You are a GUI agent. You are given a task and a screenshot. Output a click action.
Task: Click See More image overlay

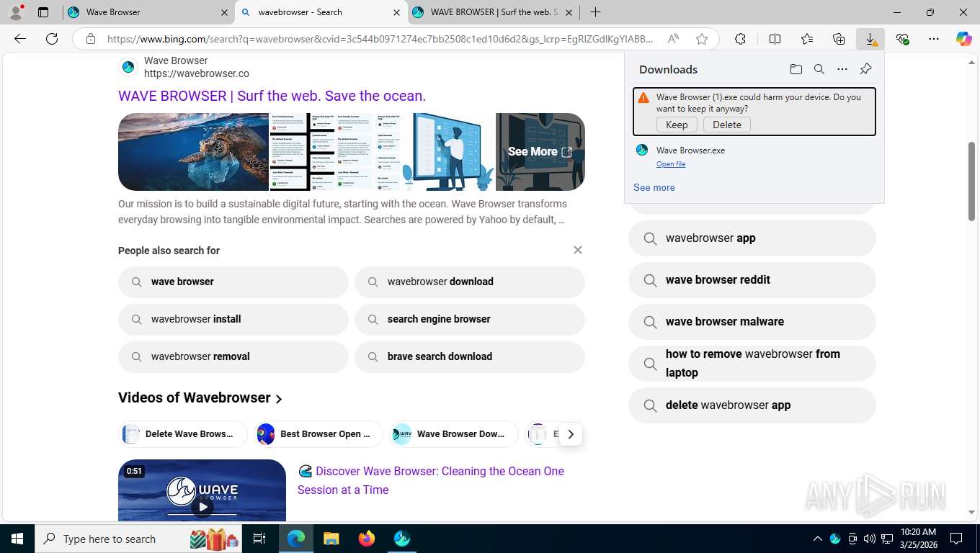[540, 151]
